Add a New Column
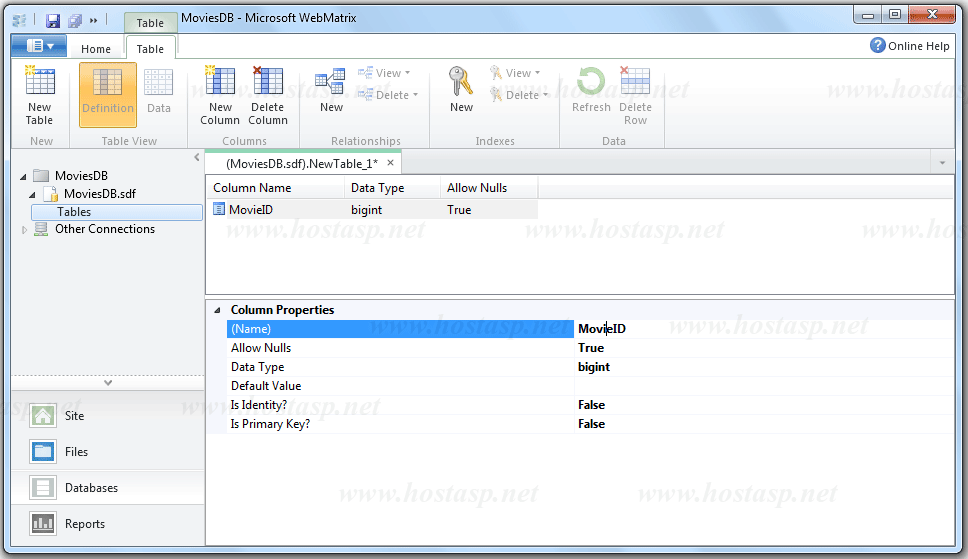This screenshot has width=968, height=559. click(x=220, y=96)
